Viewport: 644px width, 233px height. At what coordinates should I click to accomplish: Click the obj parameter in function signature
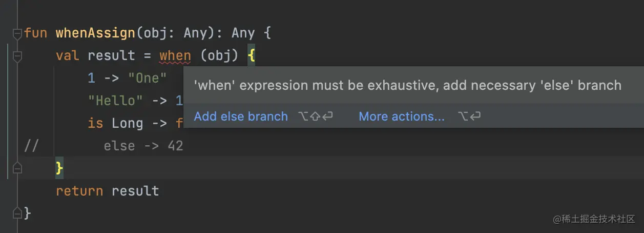pos(151,33)
